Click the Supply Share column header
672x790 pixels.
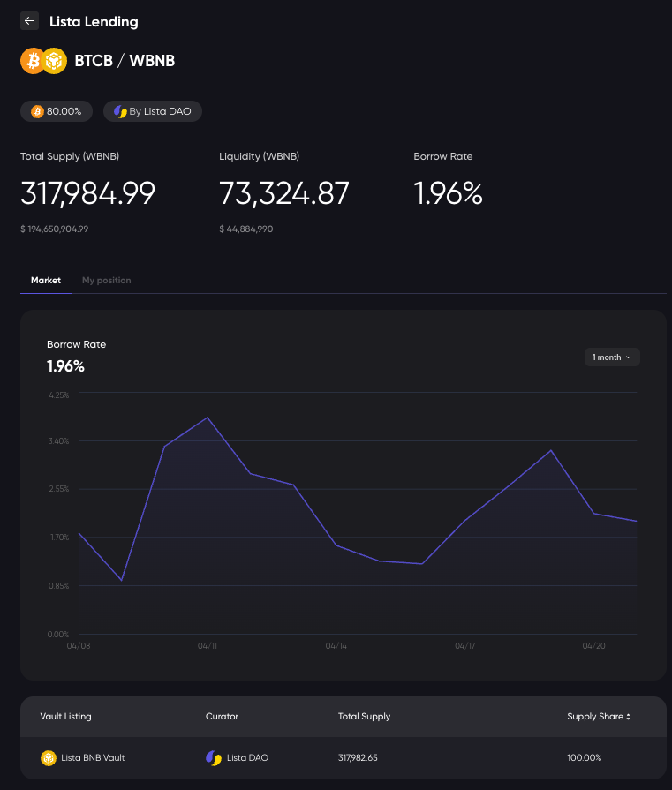pyautogui.click(x=595, y=717)
